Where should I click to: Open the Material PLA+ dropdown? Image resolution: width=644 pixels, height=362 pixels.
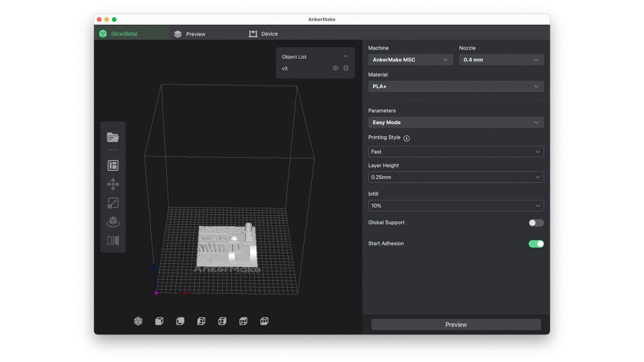[456, 86]
